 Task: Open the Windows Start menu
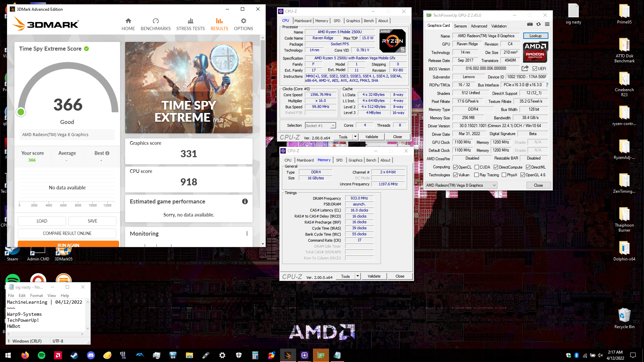coord(8,355)
